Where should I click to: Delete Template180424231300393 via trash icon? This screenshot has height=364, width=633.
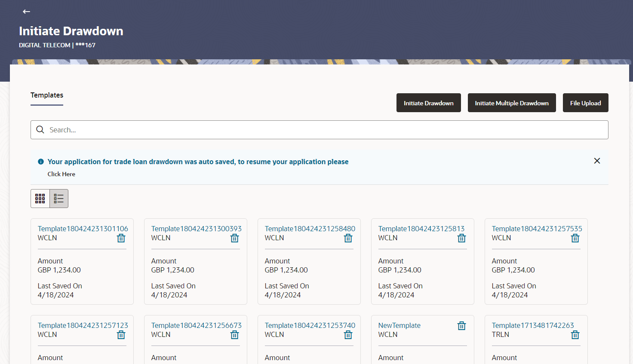[x=235, y=238]
